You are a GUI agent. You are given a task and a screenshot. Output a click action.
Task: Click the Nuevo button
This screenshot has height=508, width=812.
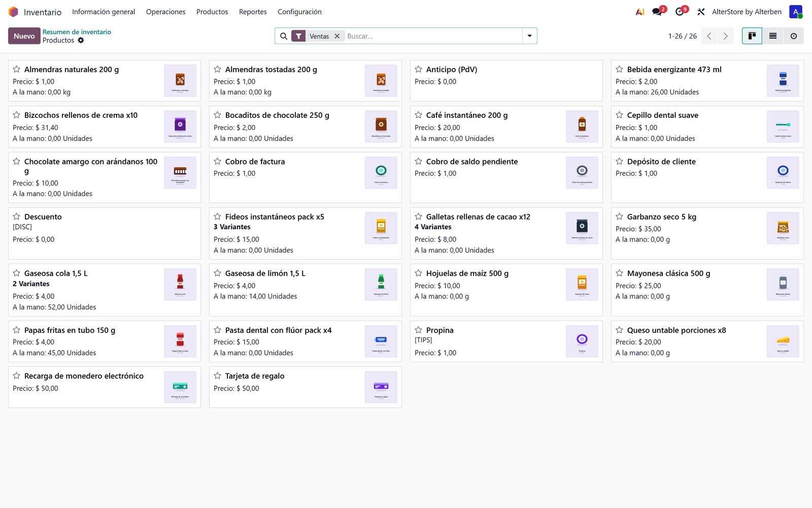tap(24, 36)
